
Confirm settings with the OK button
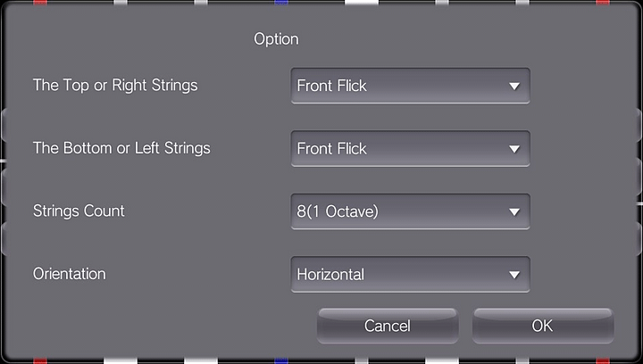click(x=542, y=326)
